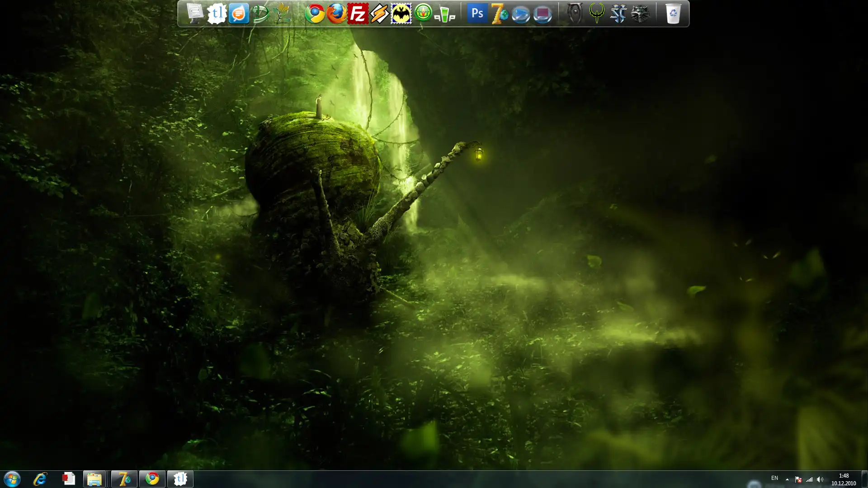Mute via taskbar volume speaker icon
This screenshot has height=488, width=868.
click(820, 479)
